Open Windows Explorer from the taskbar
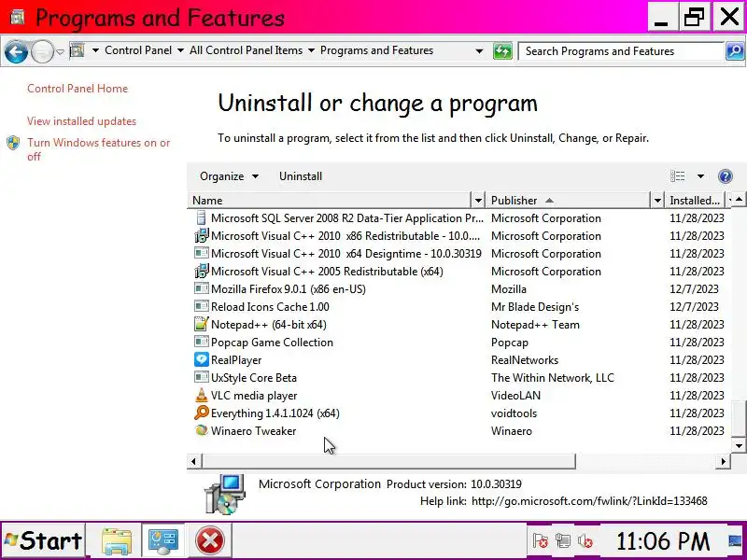Viewport: 747px width, 560px height. coord(117,541)
